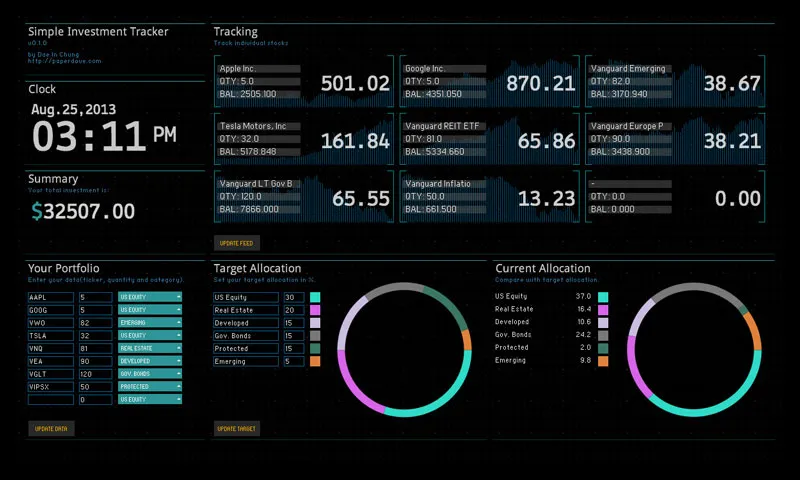Click the Simple Investment Tracker title
800x480 pixels.
click(x=98, y=32)
